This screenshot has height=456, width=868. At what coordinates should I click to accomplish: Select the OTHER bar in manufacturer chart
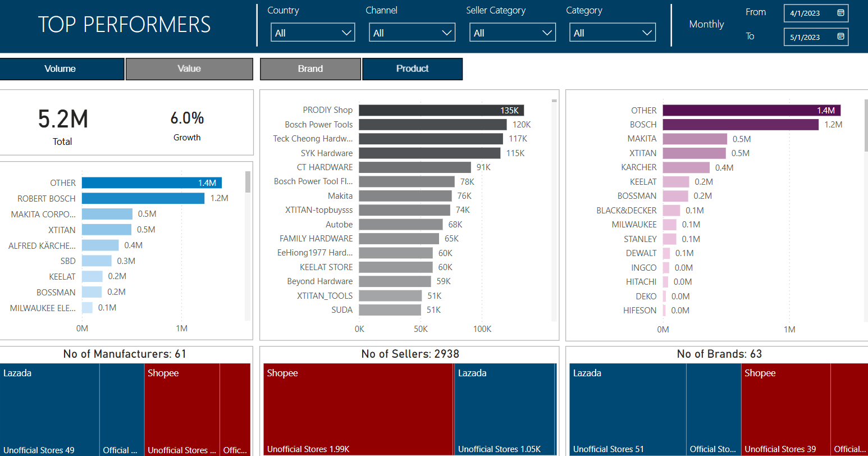pyautogui.click(x=152, y=183)
